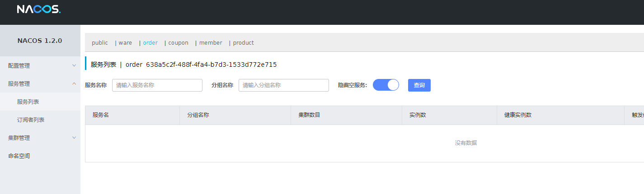The image size is (644, 194).
Task: Switch to public namespace
Action: pos(100,43)
